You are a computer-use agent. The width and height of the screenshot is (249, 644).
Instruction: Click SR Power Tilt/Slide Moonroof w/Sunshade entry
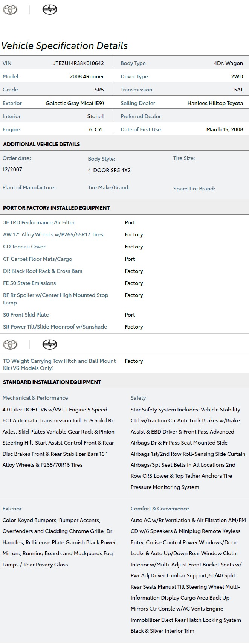55,327
